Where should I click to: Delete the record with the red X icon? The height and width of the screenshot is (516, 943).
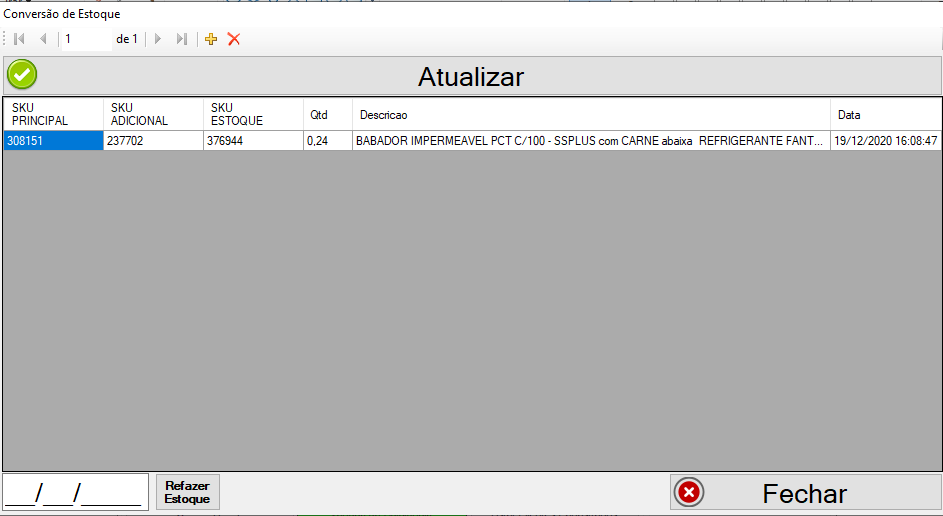(234, 39)
